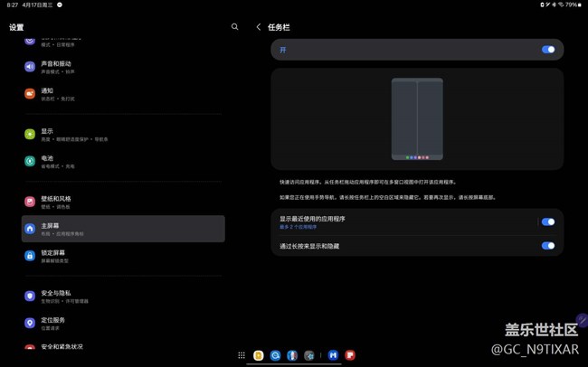Disable 通过长按来显示和隐藏 switch
588x367 pixels.
[547, 246]
